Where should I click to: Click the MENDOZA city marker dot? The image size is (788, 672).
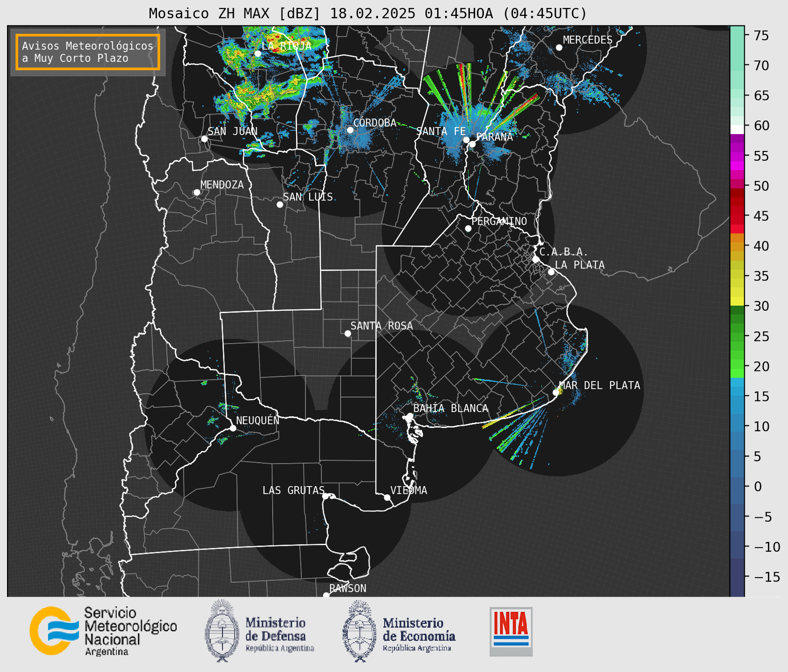(197, 193)
